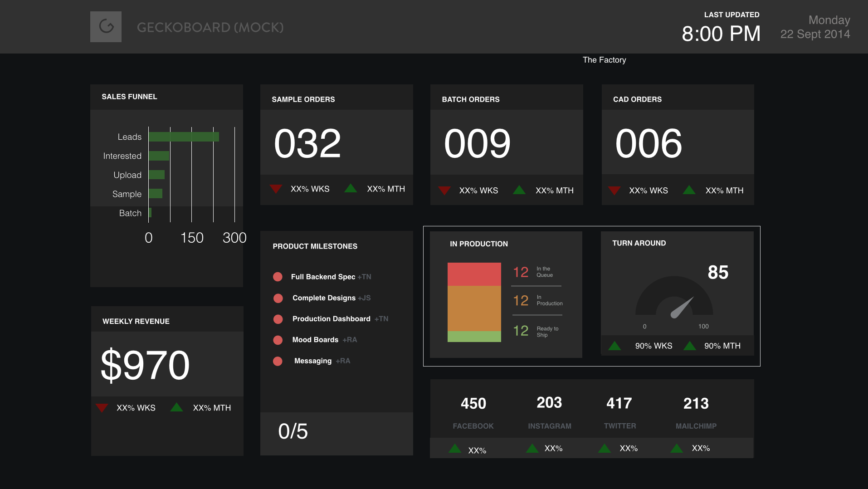
Task: Click the green up arrow in CAD Orders
Action: 689,190
